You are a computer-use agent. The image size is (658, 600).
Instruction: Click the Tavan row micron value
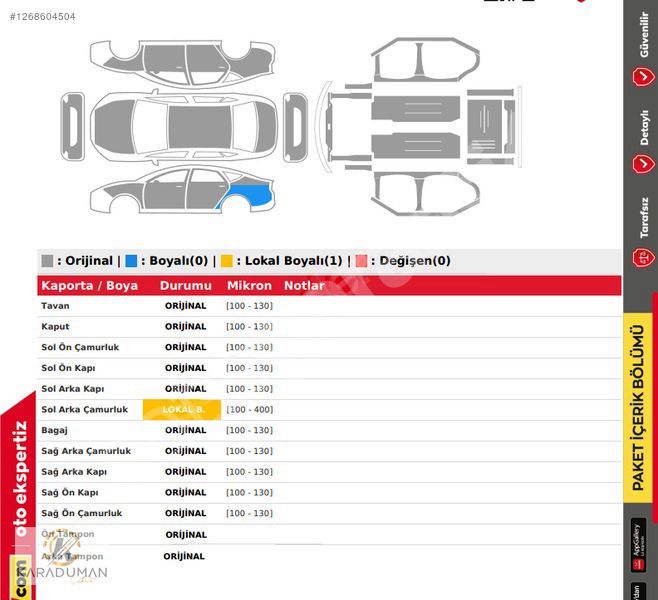click(x=249, y=306)
